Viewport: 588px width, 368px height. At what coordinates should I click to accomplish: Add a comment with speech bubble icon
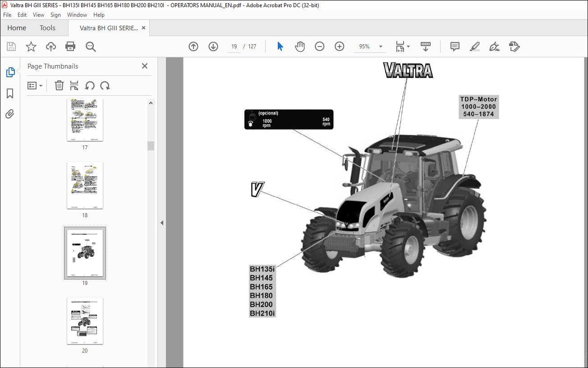[455, 47]
